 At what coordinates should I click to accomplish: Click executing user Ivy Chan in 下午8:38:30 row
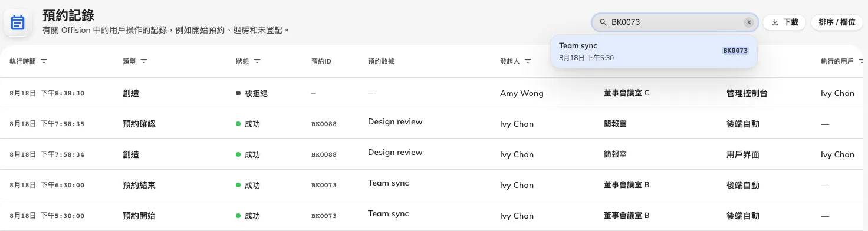point(837,93)
